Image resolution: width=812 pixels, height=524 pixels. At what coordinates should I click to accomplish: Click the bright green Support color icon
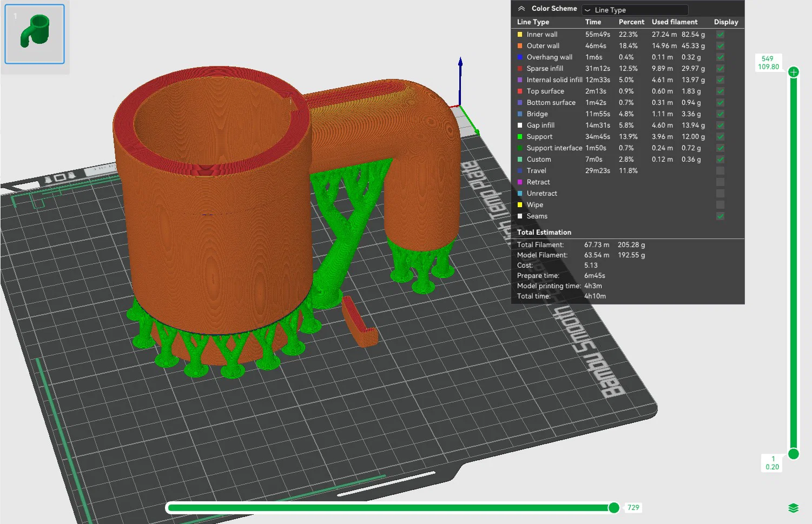pos(520,137)
